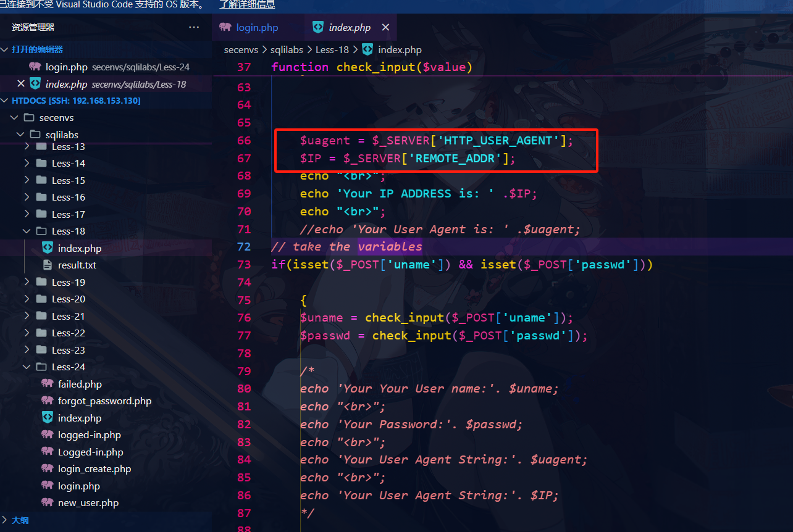Click line number 66 in gutter
Viewport: 793px width, 532px height.
244,141
